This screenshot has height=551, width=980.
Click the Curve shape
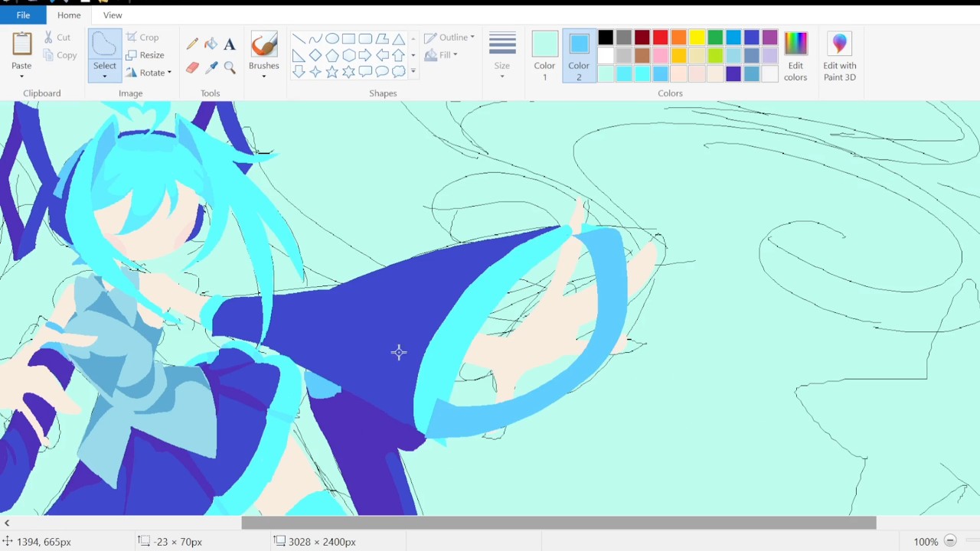tap(315, 38)
